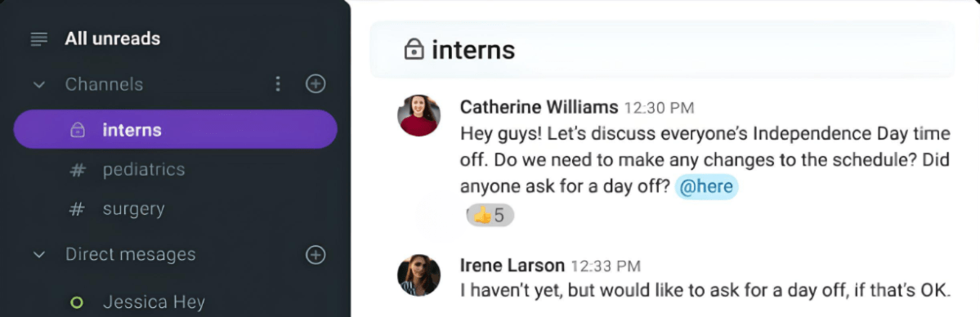The height and width of the screenshot is (317, 980).
Task: Click the add direct message plus icon
Action: pos(315,254)
